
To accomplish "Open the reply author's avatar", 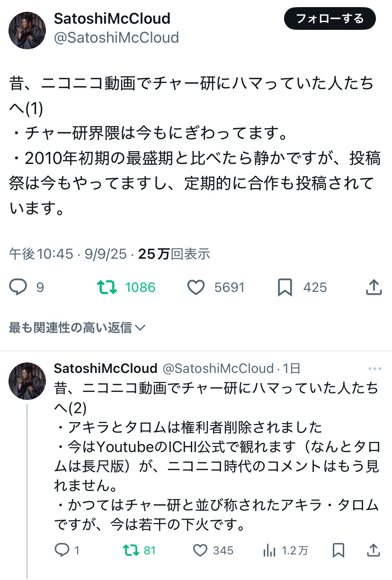I will pos(27,381).
